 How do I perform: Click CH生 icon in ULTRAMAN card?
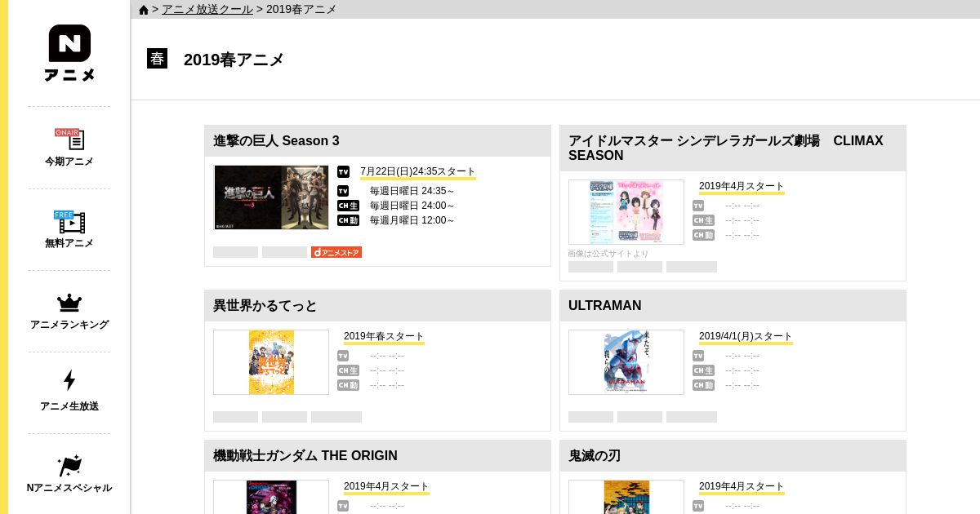click(x=703, y=370)
